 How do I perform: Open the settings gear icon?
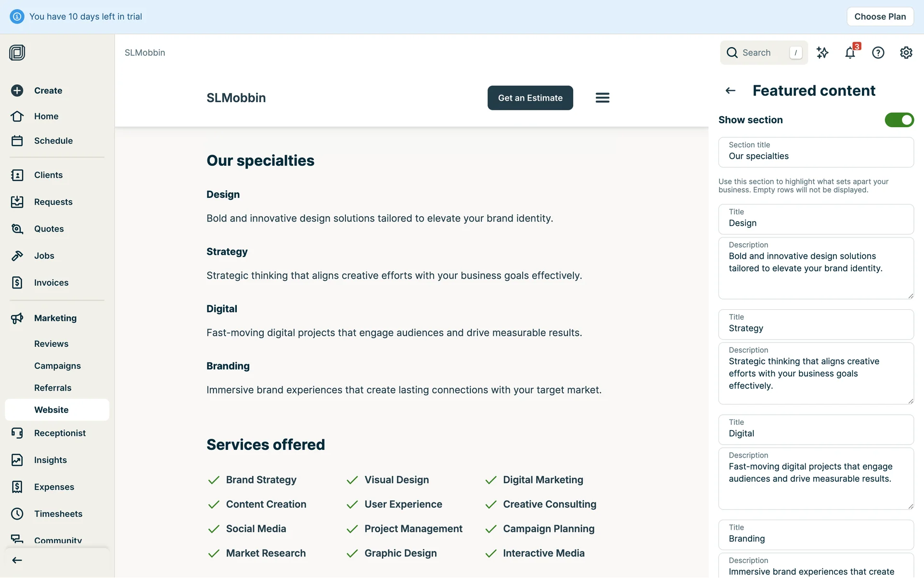pos(906,53)
